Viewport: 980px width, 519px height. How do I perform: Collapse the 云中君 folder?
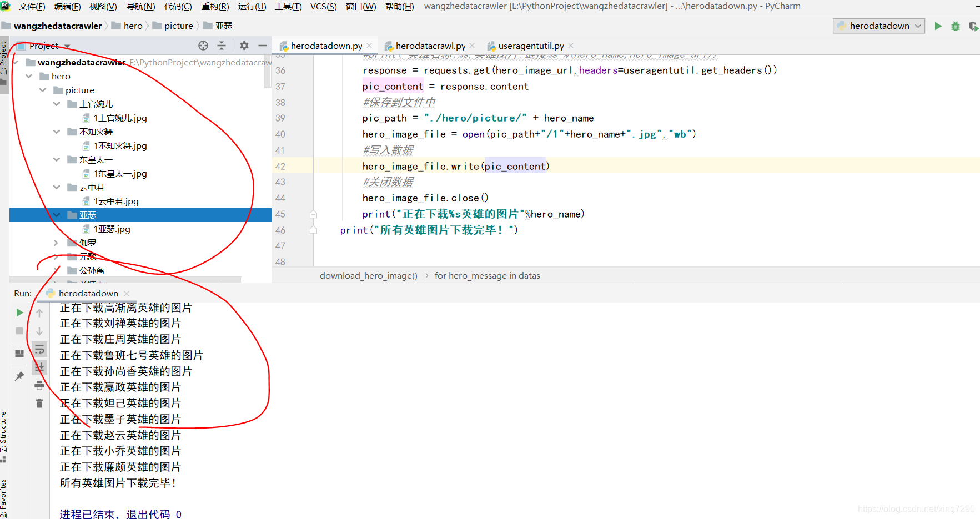pos(57,187)
